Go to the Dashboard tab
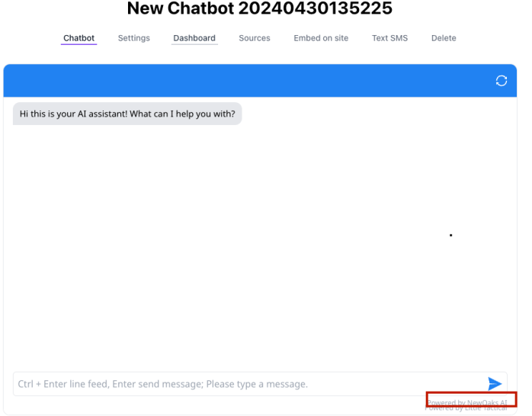 click(x=194, y=38)
